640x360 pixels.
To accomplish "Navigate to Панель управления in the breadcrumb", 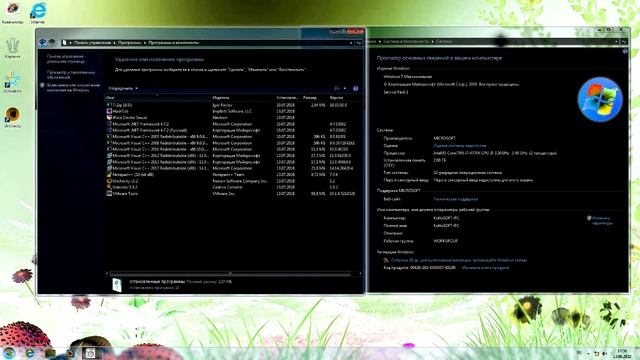I will [92, 43].
